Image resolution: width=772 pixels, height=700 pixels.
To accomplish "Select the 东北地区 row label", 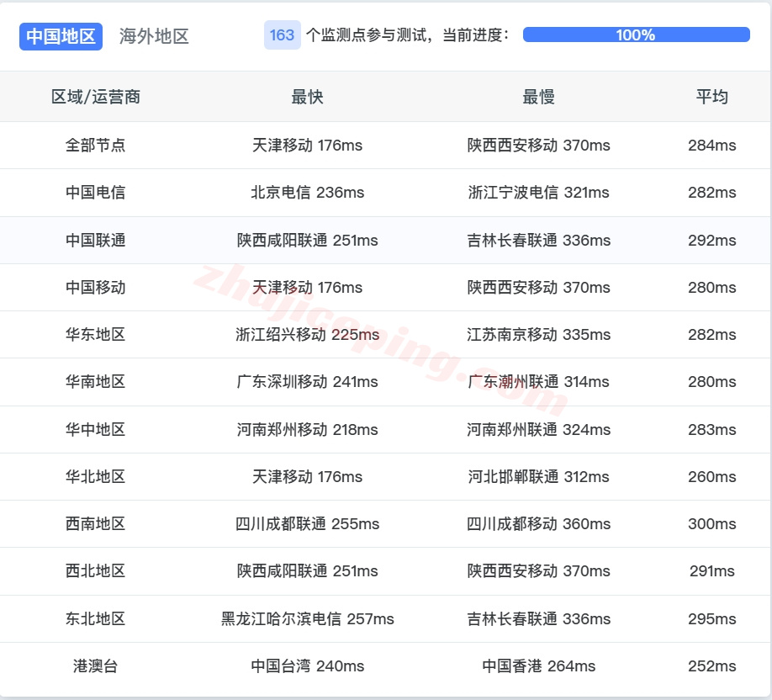I will [96, 619].
